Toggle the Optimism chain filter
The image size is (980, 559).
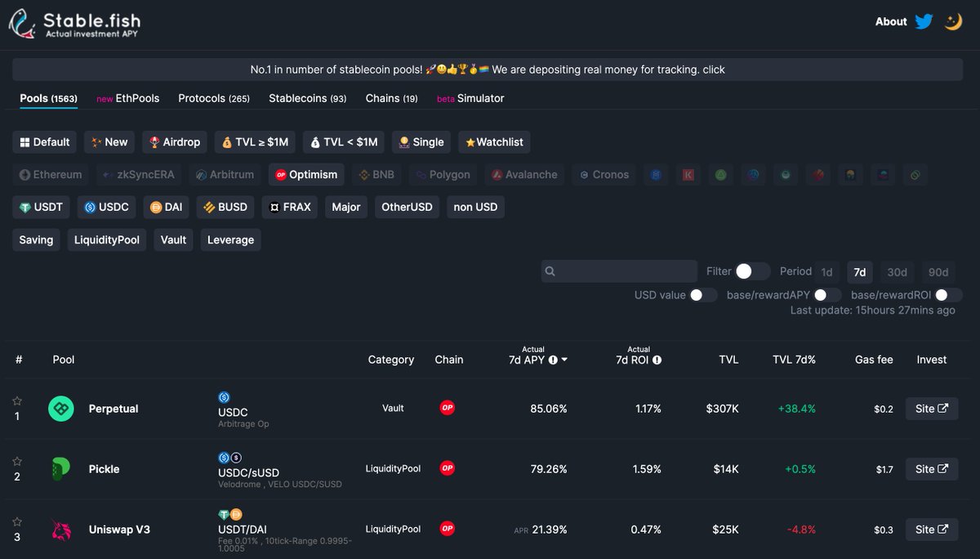pos(306,175)
